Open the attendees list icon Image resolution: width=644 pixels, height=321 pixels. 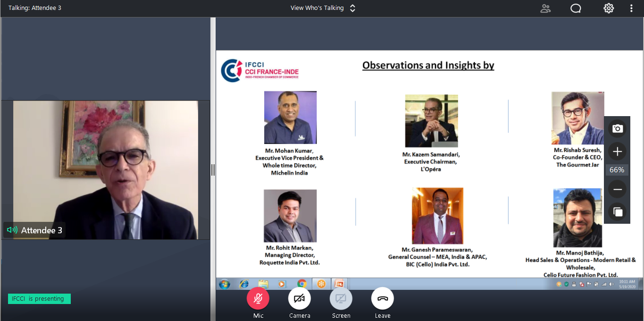[545, 8]
